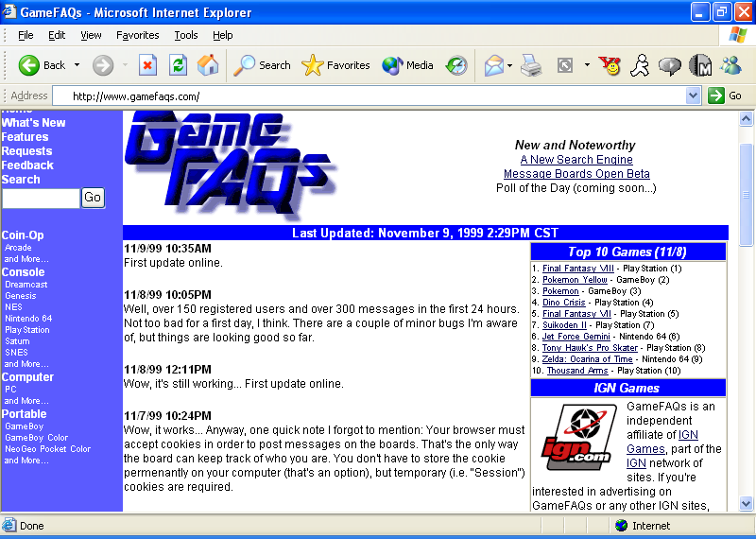Image resolution: width=756 pixels, height=539 pixels.
Task: Open the Mail envelope icon
Action: pyautogui.click(x=493, y=65)
